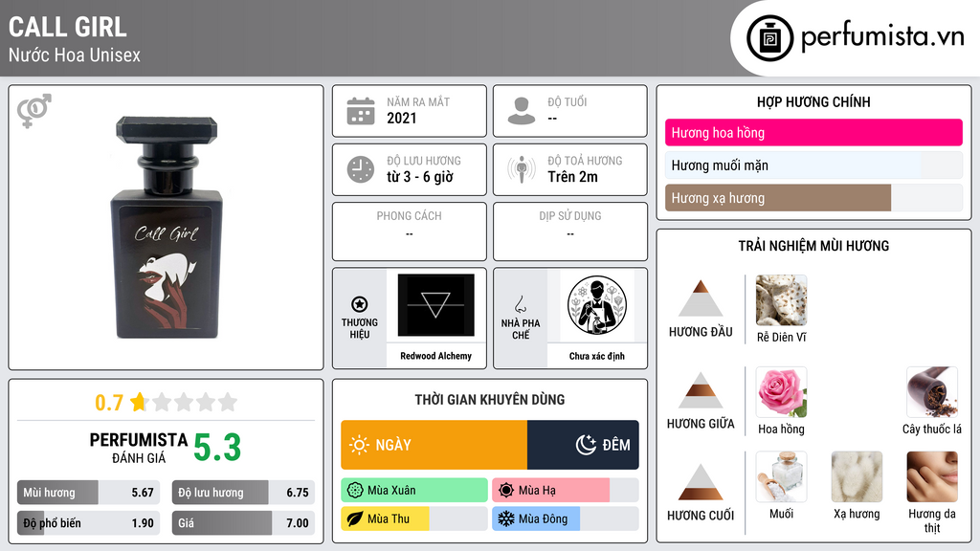Click the Phong cách card

[x=410, y=231]
